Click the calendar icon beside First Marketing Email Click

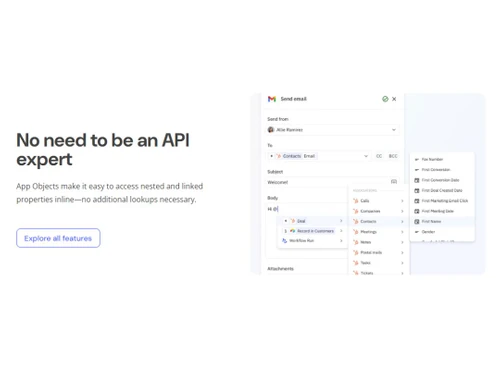click(417, 201)
